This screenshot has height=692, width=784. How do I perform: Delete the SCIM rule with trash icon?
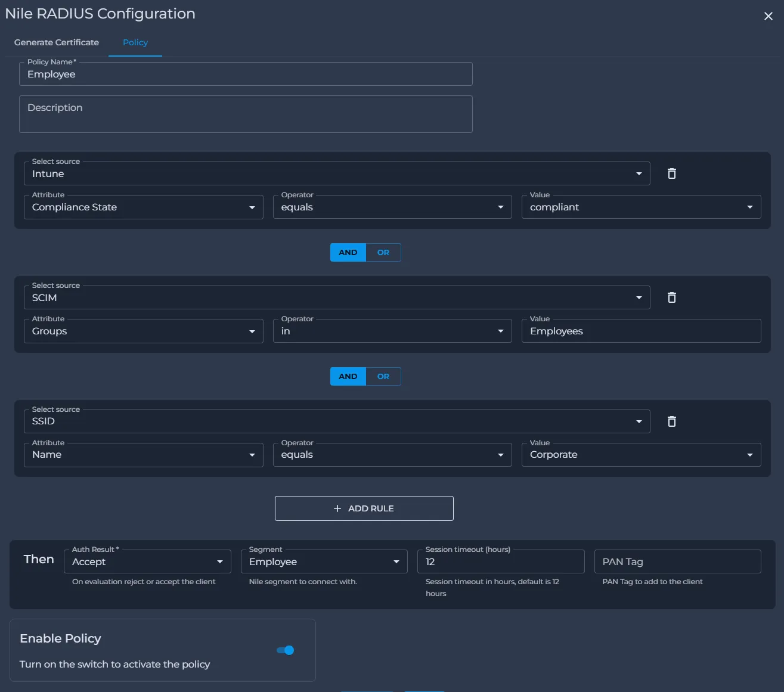coord(672,297)
